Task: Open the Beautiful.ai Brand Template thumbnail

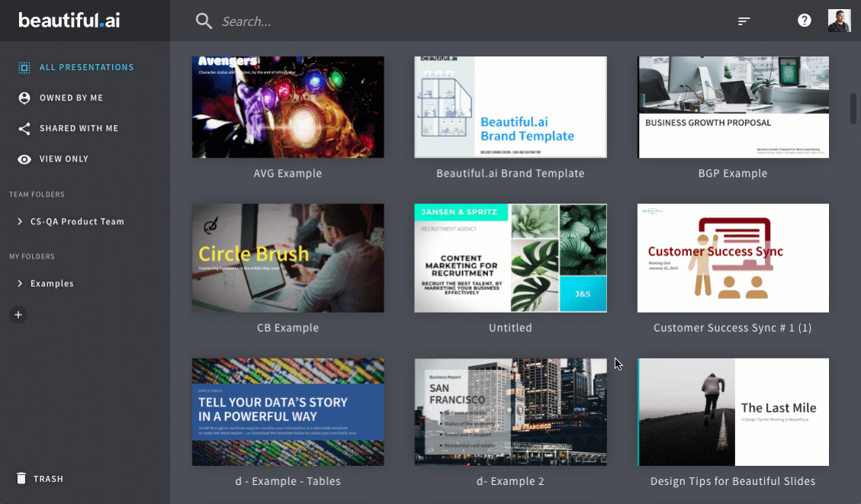Action: [x=510, y=107]
